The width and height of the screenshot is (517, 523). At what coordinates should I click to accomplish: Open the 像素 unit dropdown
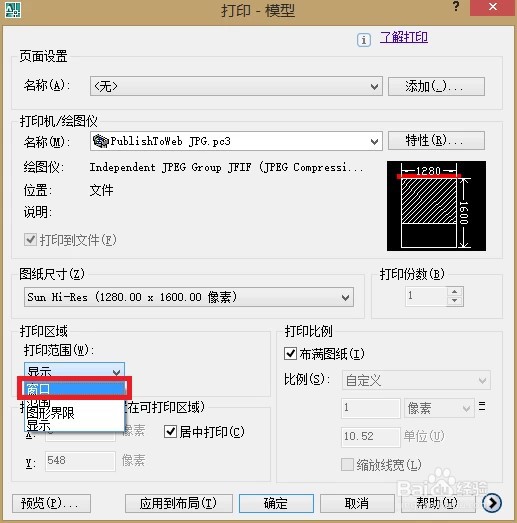(x=439, y=408)
